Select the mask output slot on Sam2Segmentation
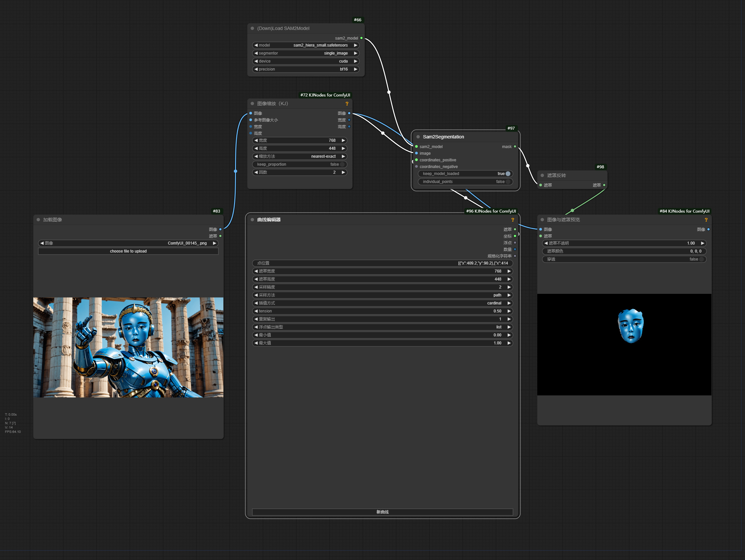 point(514,146)
